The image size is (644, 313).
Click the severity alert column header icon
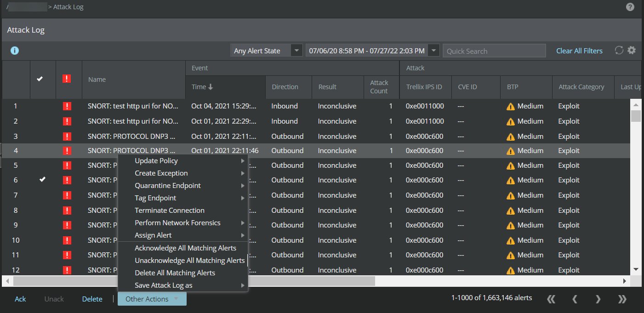(x=67, y=79)
